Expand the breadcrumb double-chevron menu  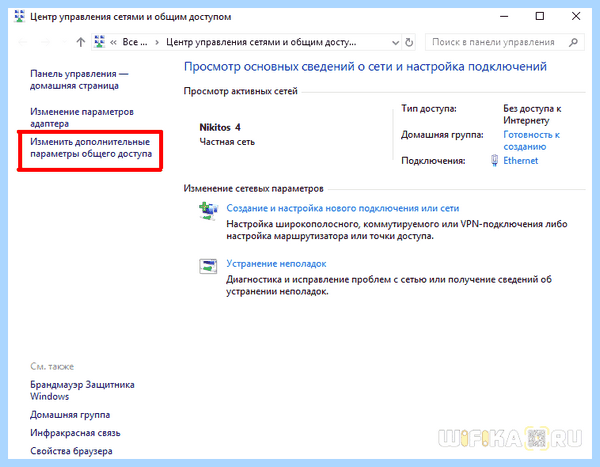point(113,42)
